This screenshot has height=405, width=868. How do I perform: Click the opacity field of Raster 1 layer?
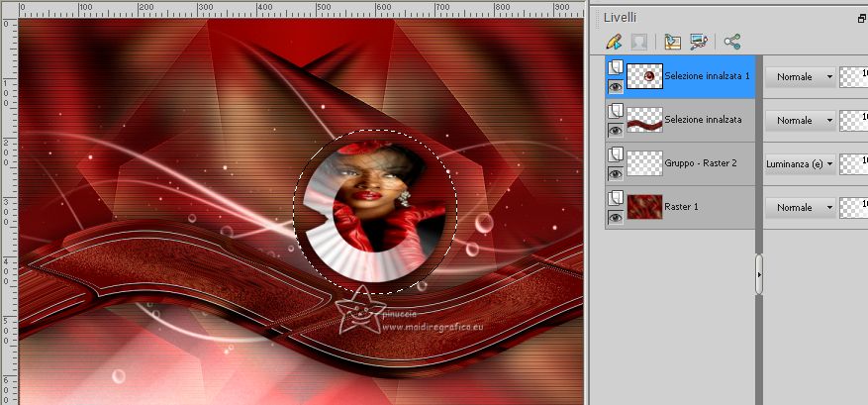coord(853,208)
